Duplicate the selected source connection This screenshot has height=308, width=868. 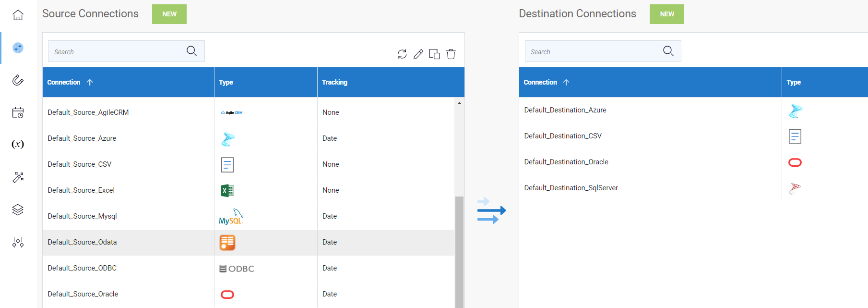434,54
